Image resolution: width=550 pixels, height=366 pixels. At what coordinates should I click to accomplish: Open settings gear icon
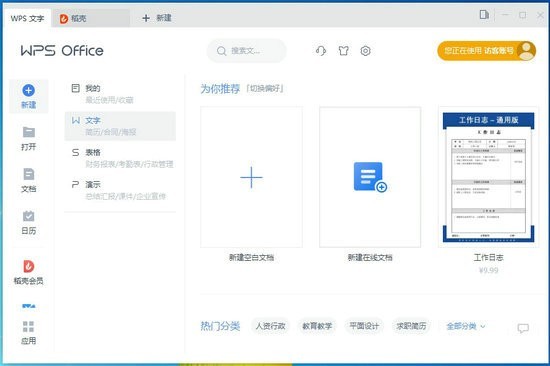pos(365,51)
